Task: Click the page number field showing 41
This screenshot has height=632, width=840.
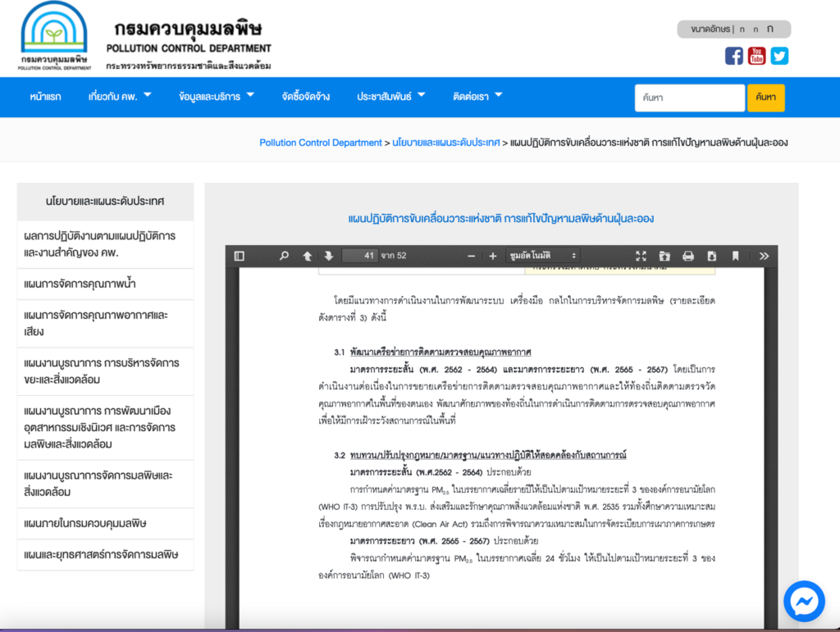Action: (x=359, y=256)
